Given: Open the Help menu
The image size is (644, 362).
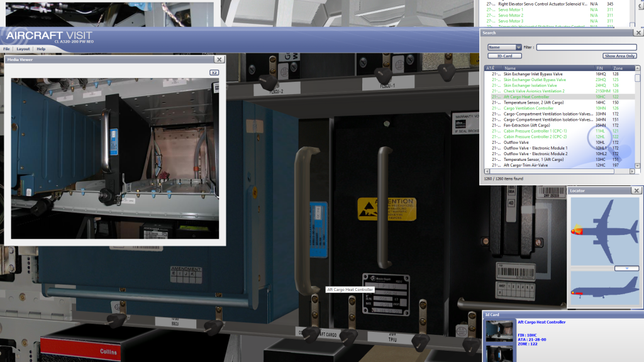Looking at the screenshot, I should pyautogui.click(x=41, y=49).
